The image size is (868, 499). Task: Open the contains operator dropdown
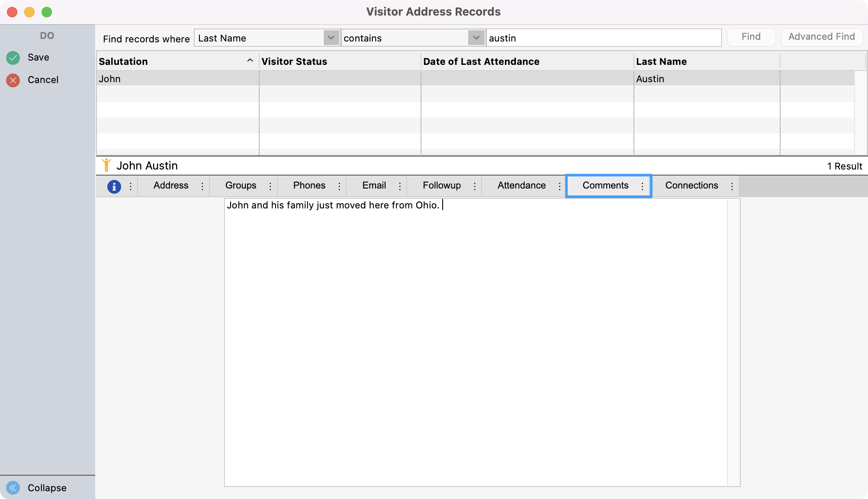tap(476, 38)
